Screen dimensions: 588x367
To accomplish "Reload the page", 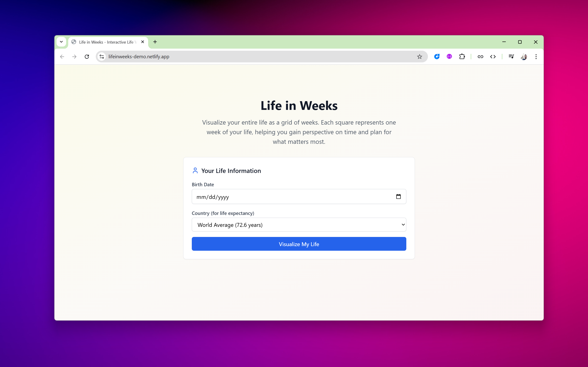I will [87, 57].
